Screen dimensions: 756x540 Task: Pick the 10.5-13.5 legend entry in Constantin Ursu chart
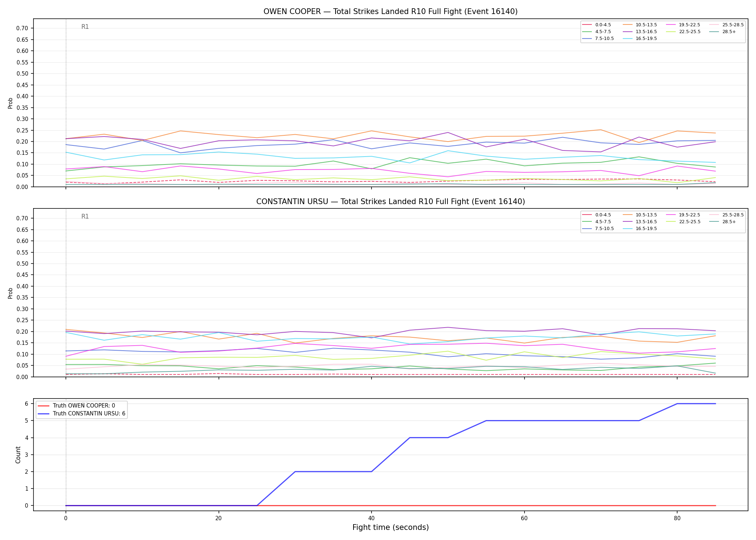click(x=640, y=215)
